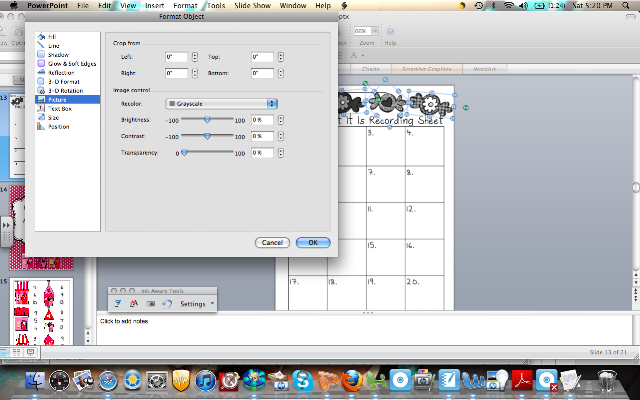This screenshot has width=640, height=400.
Task: Open Finder from the dock
Action: [36, 381]
